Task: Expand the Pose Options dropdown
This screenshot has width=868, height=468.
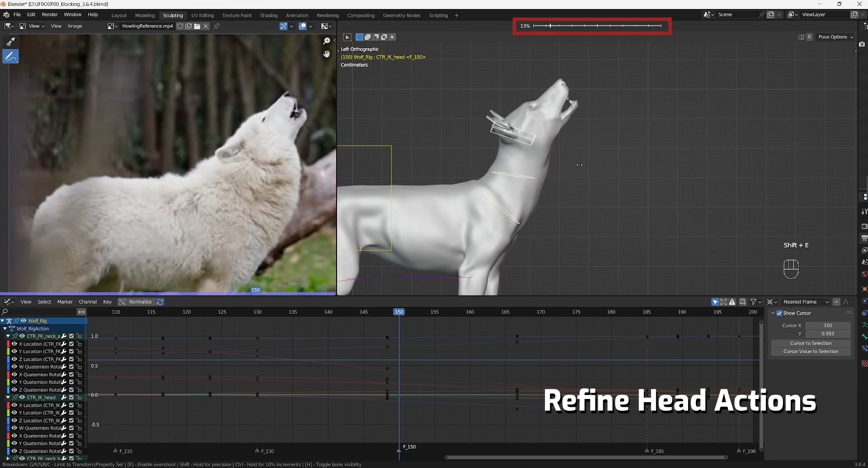Action: coord(836,37)
